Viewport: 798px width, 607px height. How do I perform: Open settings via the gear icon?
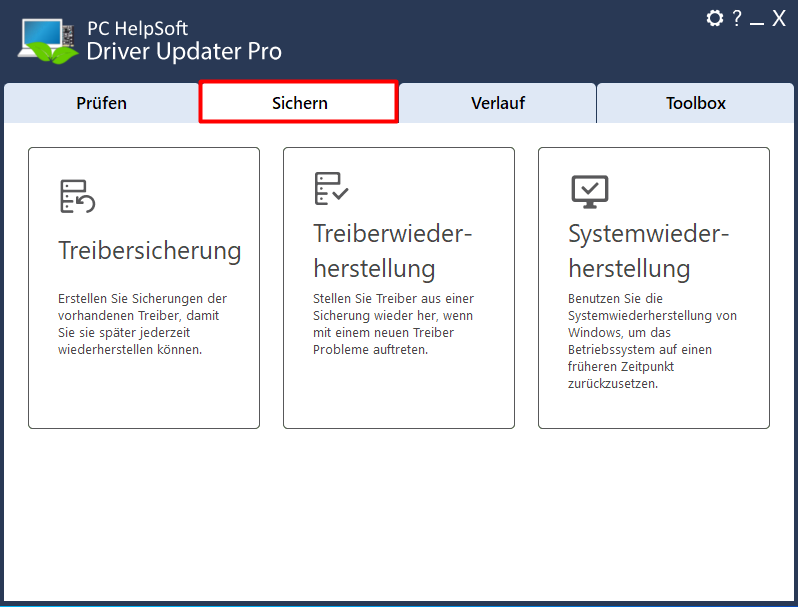coord(715,18)
